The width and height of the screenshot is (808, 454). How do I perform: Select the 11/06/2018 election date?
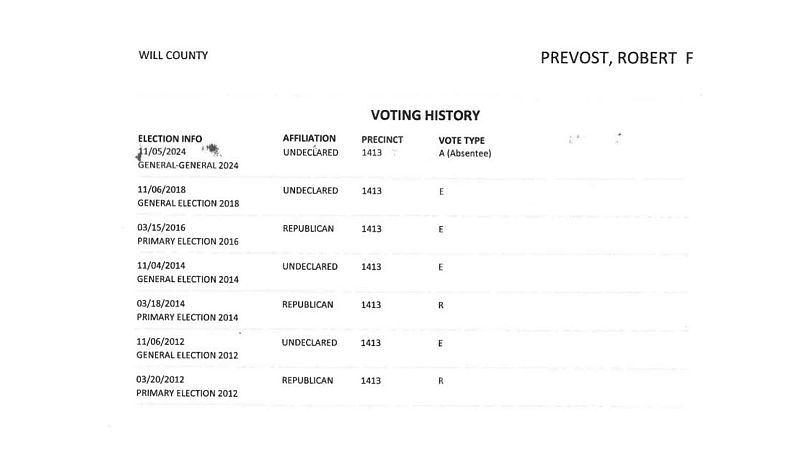(161, 190)
